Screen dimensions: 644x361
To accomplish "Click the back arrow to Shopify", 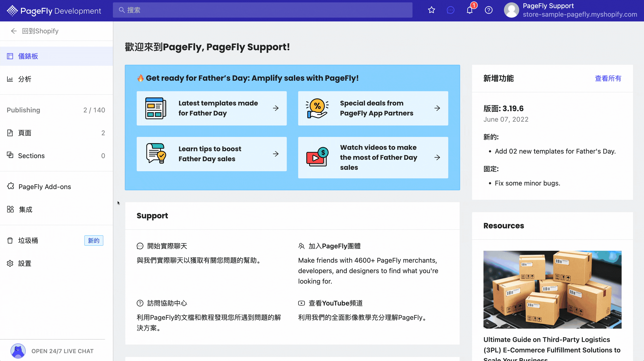I will (14, 31).
